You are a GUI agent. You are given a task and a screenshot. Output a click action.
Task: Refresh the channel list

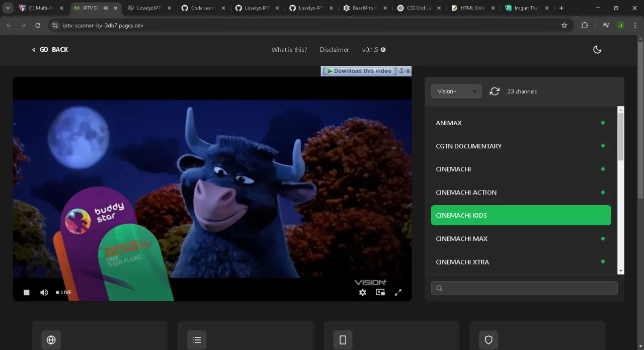pos(495,91)
